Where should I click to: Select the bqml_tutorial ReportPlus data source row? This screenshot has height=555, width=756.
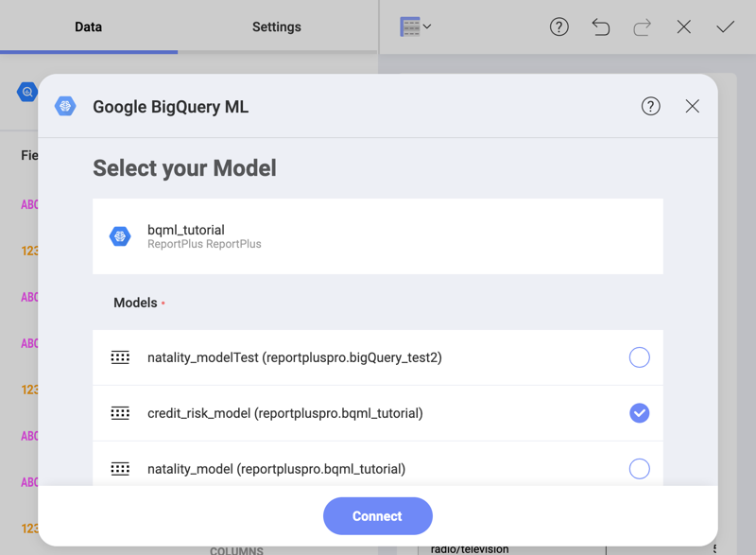click(x=378, y=236)
